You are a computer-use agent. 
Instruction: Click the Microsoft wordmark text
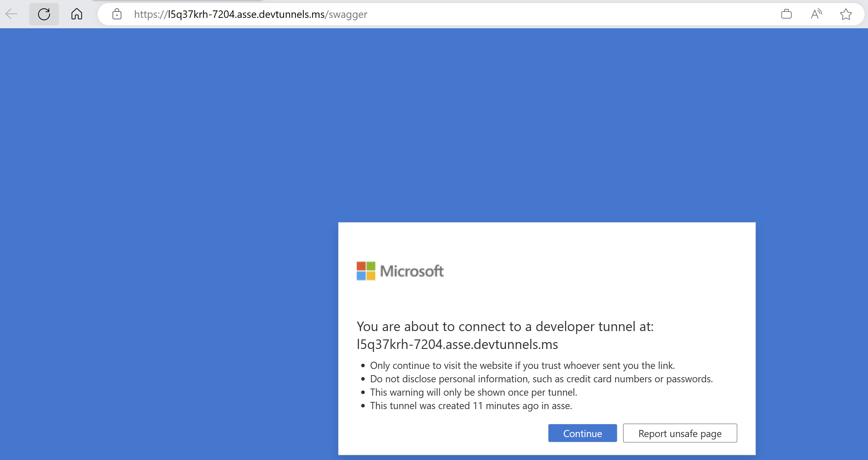tap(412, 271)
